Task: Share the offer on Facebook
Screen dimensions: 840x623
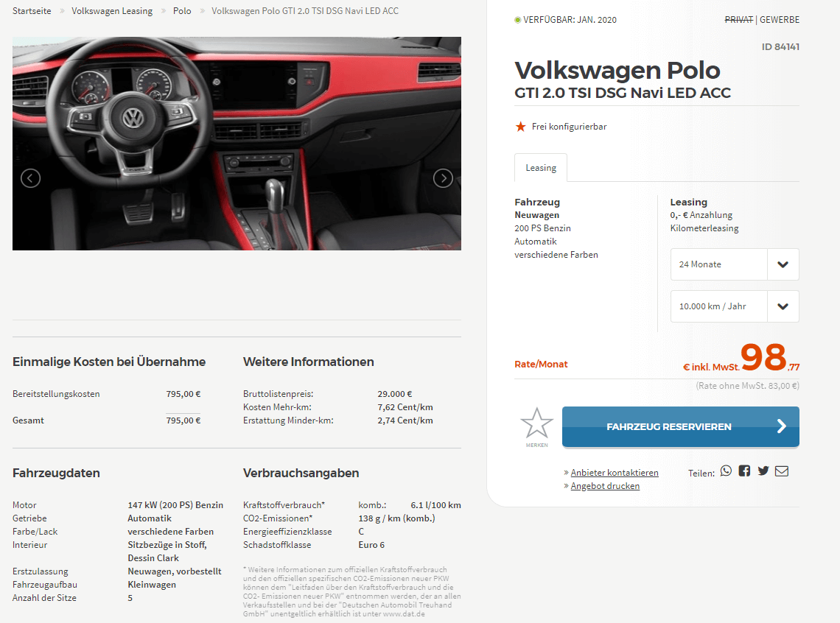Action: tap(744, 471)
